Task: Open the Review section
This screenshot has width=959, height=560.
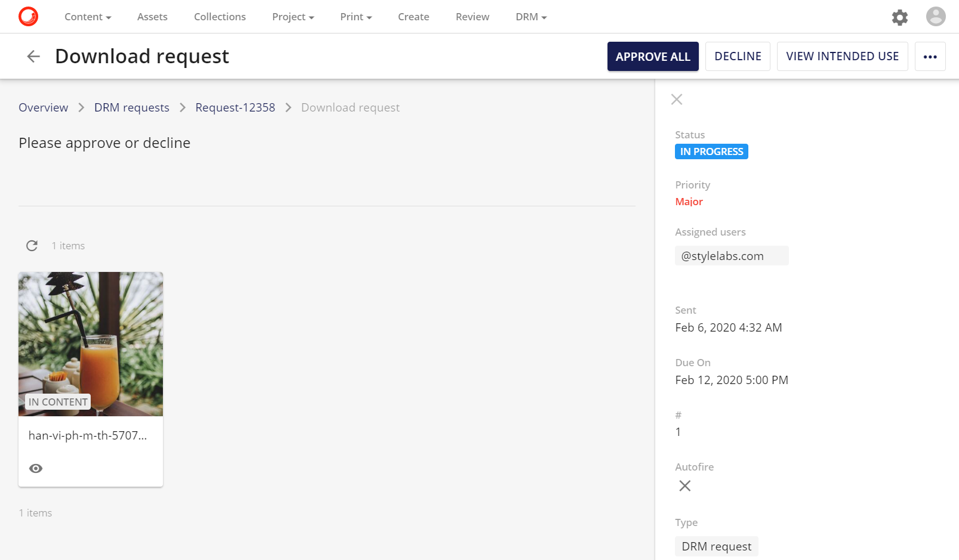Action: (x=472, y=17)
